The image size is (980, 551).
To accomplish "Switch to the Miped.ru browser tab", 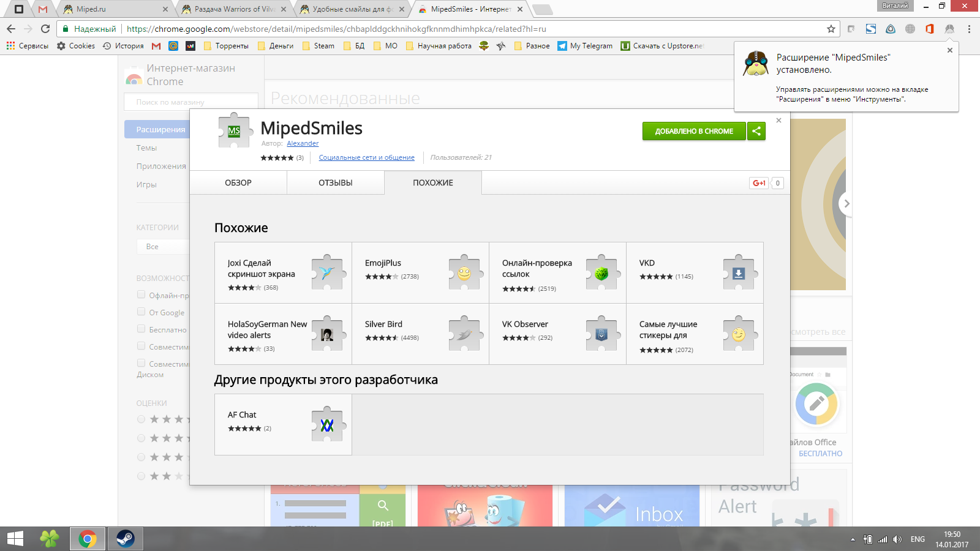I will (x=116, y=9).
